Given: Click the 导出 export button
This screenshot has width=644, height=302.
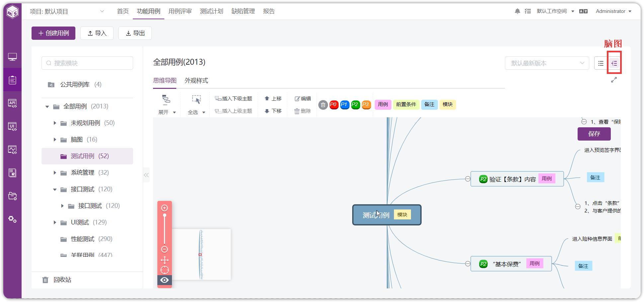Looking at the screenshot, I should [x=135, y=33].
